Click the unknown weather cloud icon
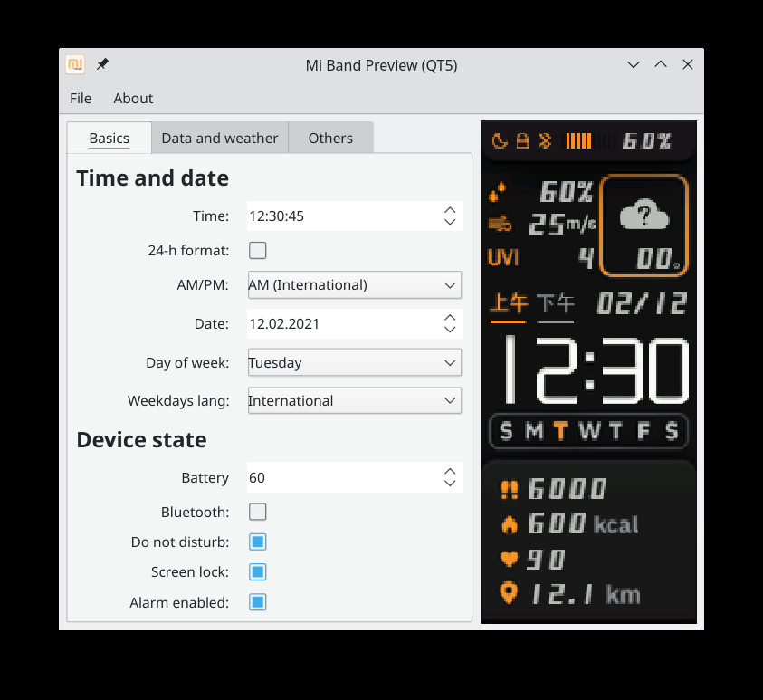The image size is (763, 700). click(x=644, y=215)
